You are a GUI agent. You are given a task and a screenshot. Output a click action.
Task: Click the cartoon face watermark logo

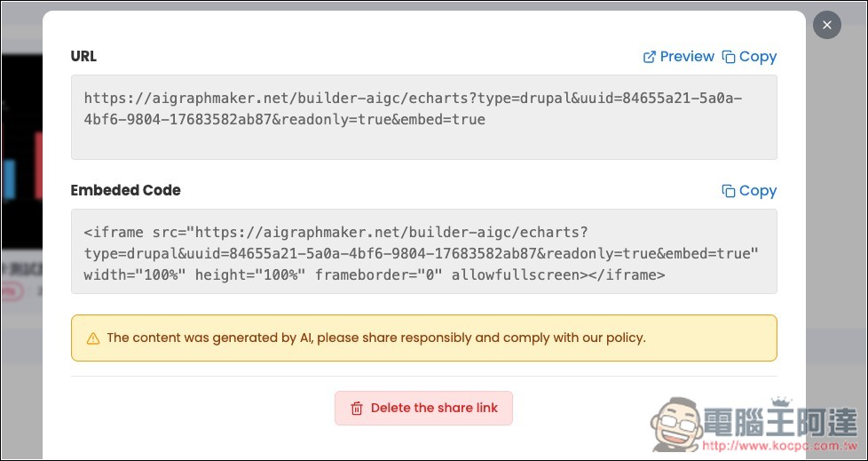point(676,425)
